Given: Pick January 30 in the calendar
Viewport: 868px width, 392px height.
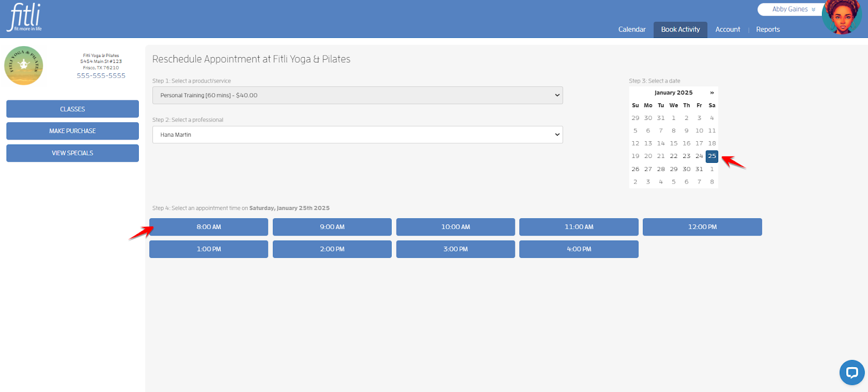Looking at the screenshot, I should [x=686, y=169].
